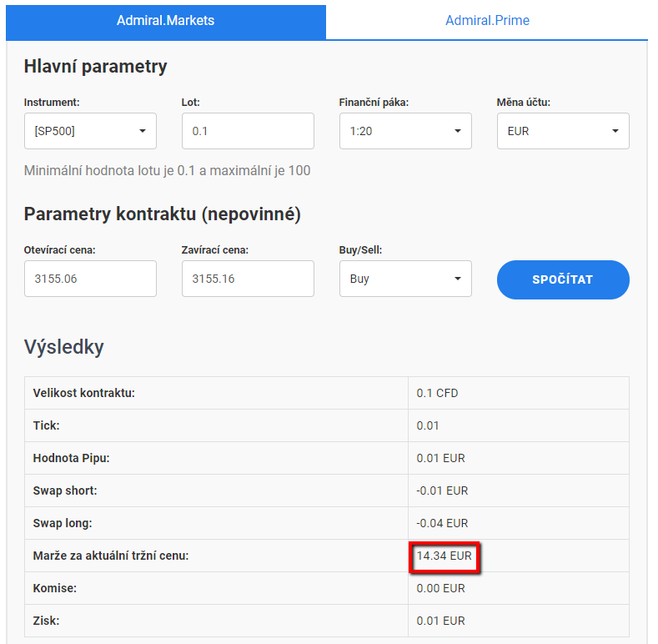This screenshot has width=658, height=644.
Task: Open the Buy/Sell direction dropdown
Action: (404, 279)
